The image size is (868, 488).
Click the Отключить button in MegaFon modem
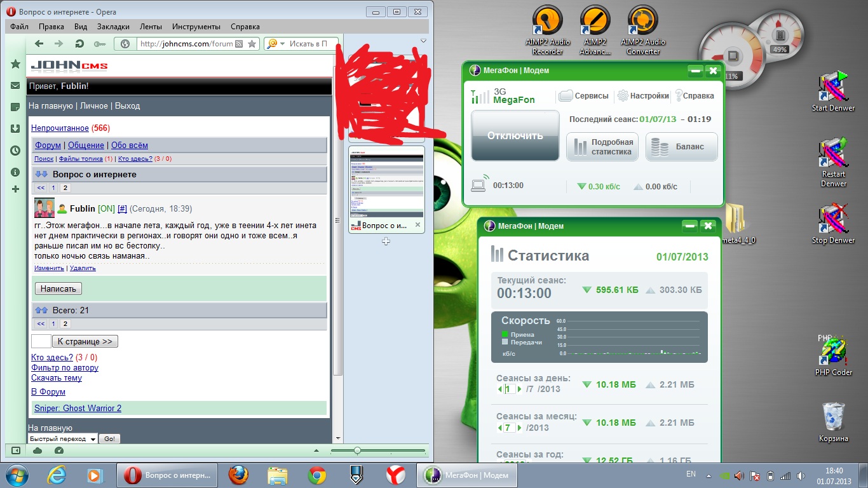click(x=515, y=135)
